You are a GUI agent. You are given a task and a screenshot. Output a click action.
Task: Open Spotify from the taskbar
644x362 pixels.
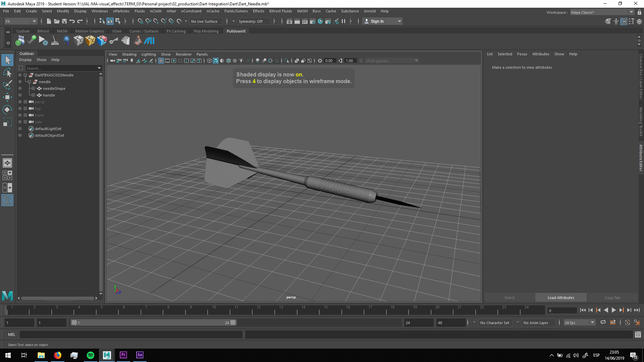tap(91, 355)
